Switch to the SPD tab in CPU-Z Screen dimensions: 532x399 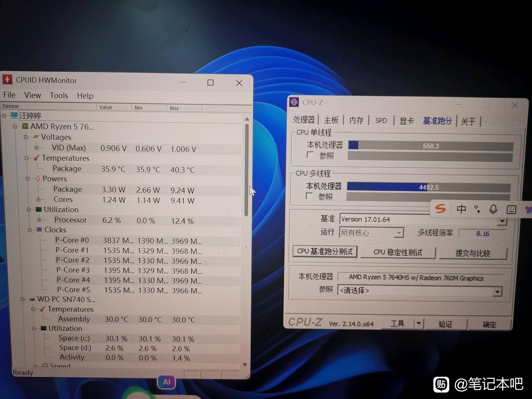(x=381, y=120)
